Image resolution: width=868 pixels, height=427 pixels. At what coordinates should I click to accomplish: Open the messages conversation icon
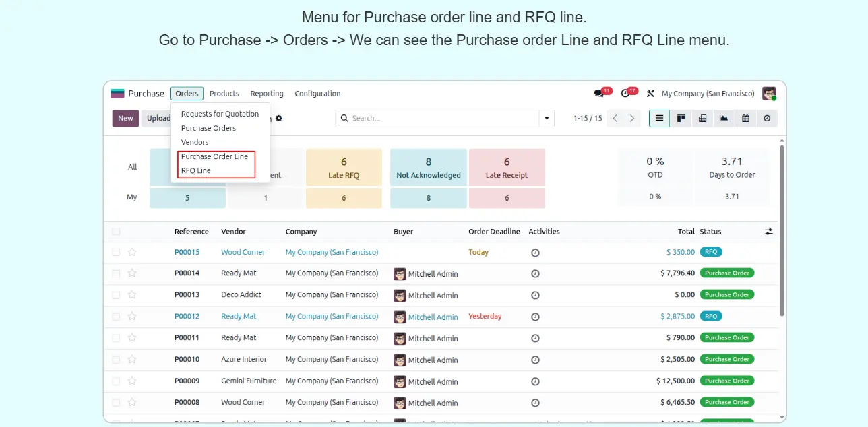coord(598,94)
